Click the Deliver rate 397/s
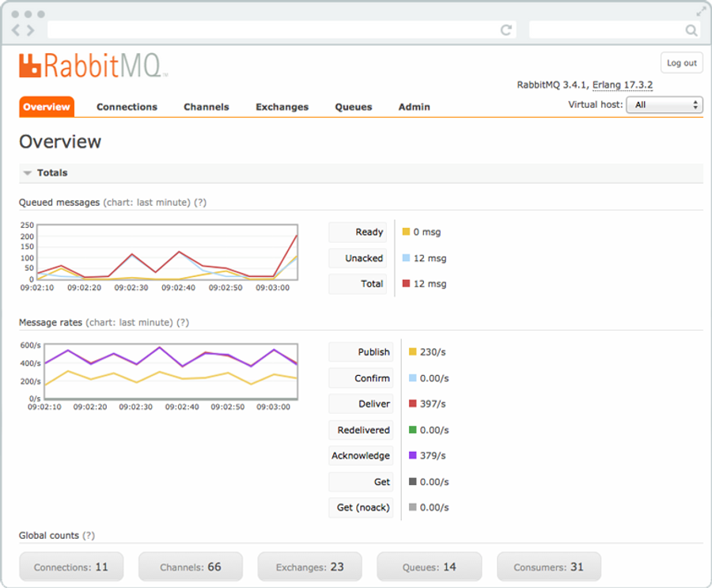Image resolution: width=712 pixels, height=588 pixels. tap(433, 404)
